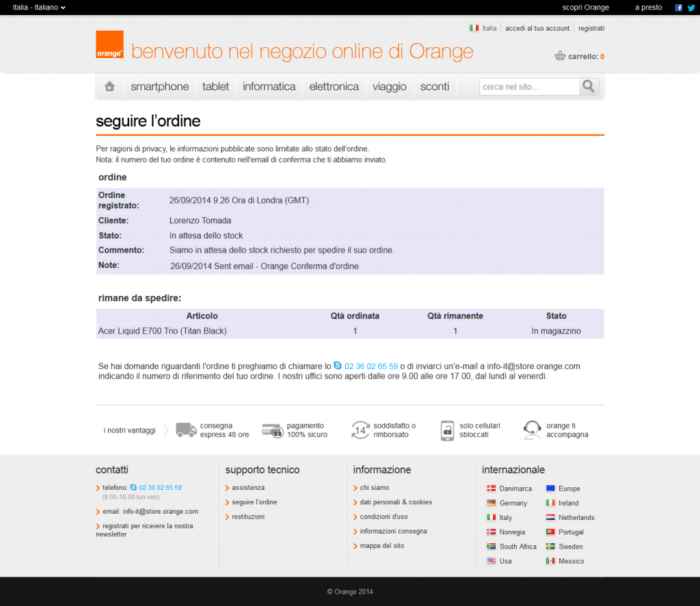Click the cerca nel sito search field

[530, 87]
